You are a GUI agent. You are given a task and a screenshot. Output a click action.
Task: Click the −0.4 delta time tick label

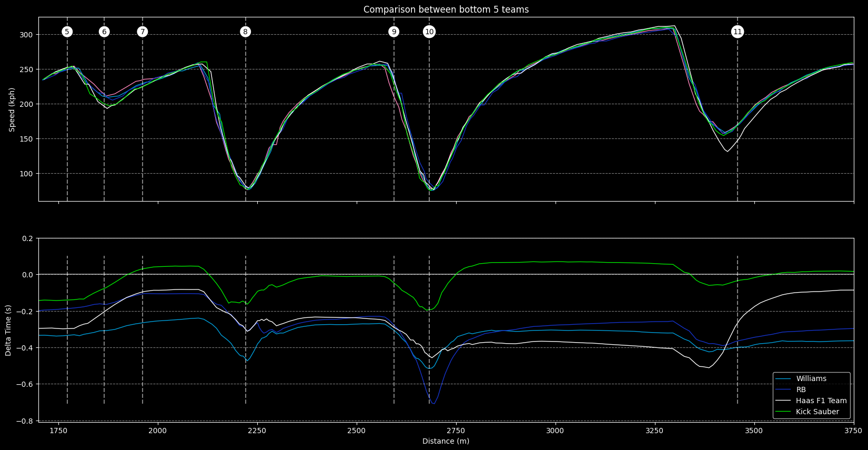[x=25, y=348]
